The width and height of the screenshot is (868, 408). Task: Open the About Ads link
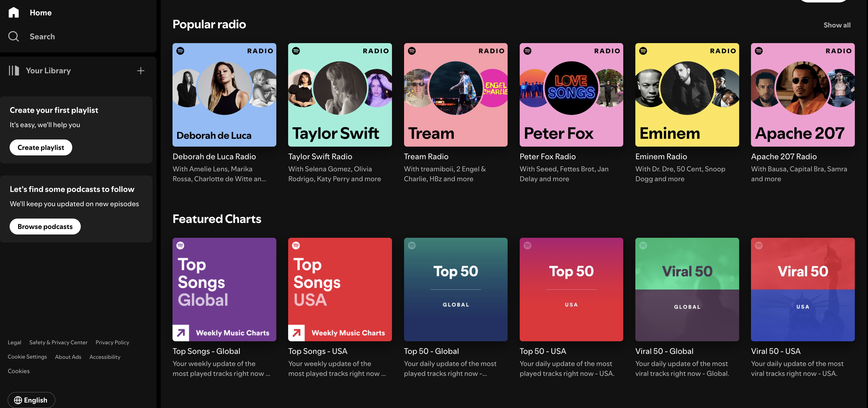coord(68,357)
